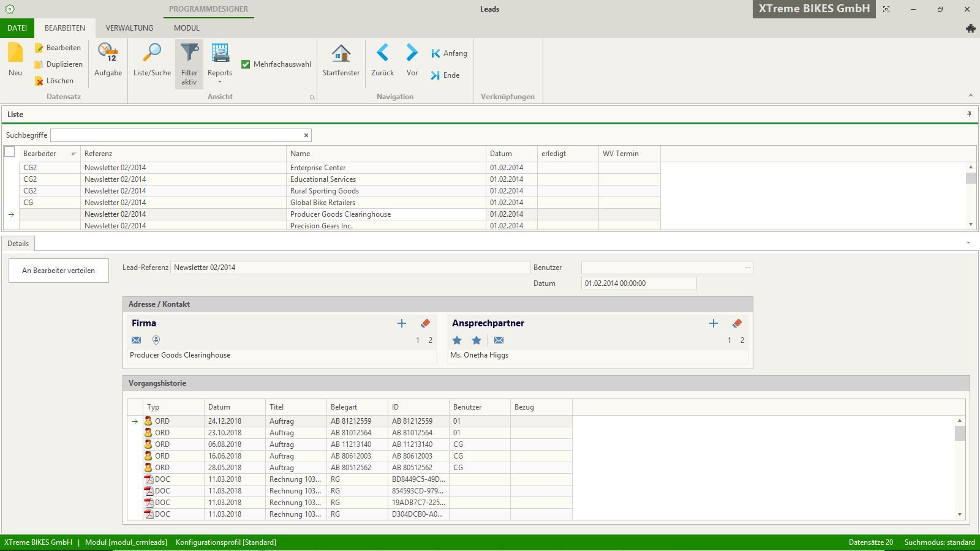Click into the Suchbegriffe search field
The width and height of the screenshot is (980, 551).
click(x=176, y=135)
